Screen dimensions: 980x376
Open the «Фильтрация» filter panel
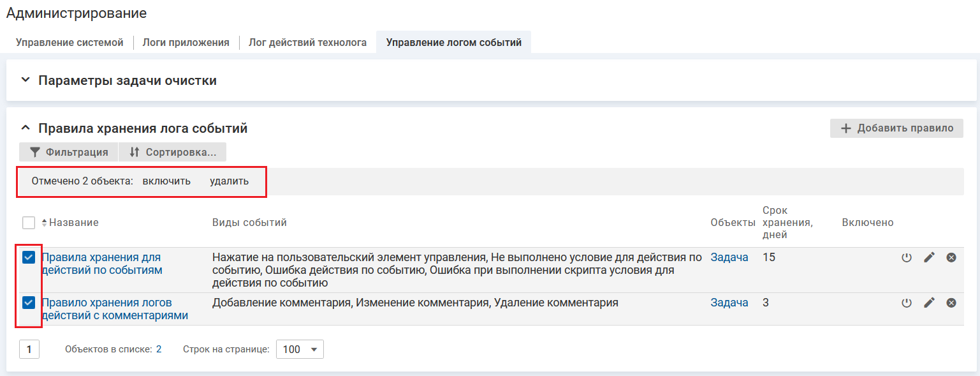tap(69, 153)
